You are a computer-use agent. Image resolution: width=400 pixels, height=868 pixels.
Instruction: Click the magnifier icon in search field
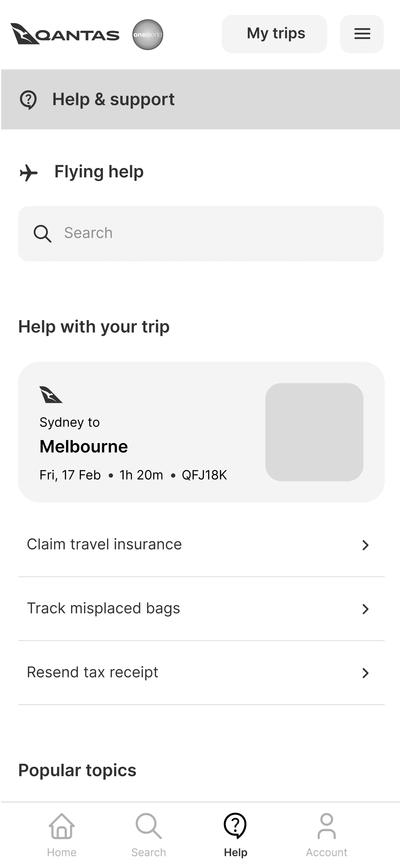click(x=42, y=233)
